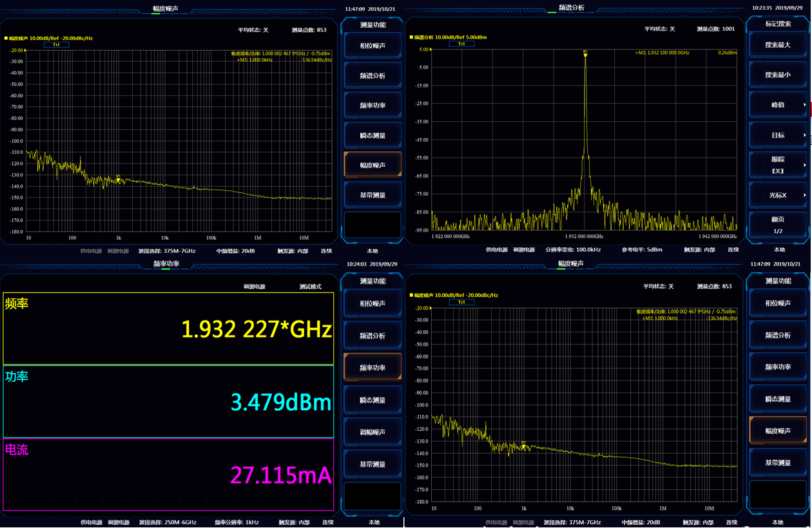Click the magenta 27.115mA current readout
Image resolution: width=812 pixels, height=528 pixels.
click(x=281, y=476)
